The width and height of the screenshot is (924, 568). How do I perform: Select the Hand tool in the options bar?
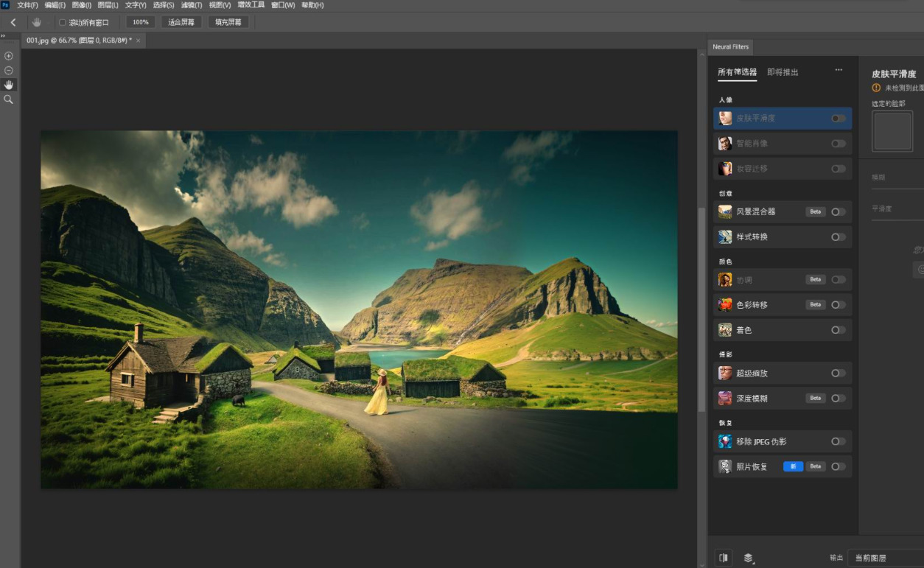click(37, 22)
